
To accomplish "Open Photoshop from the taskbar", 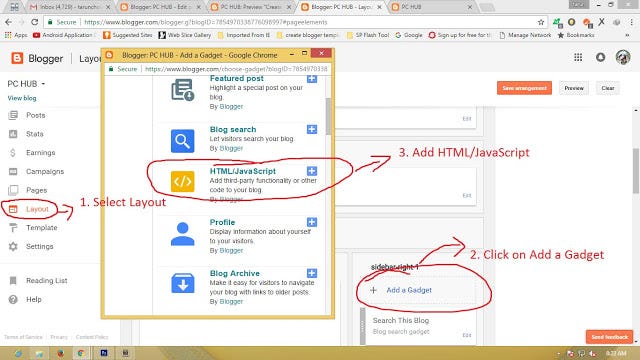I will point(104,353).
